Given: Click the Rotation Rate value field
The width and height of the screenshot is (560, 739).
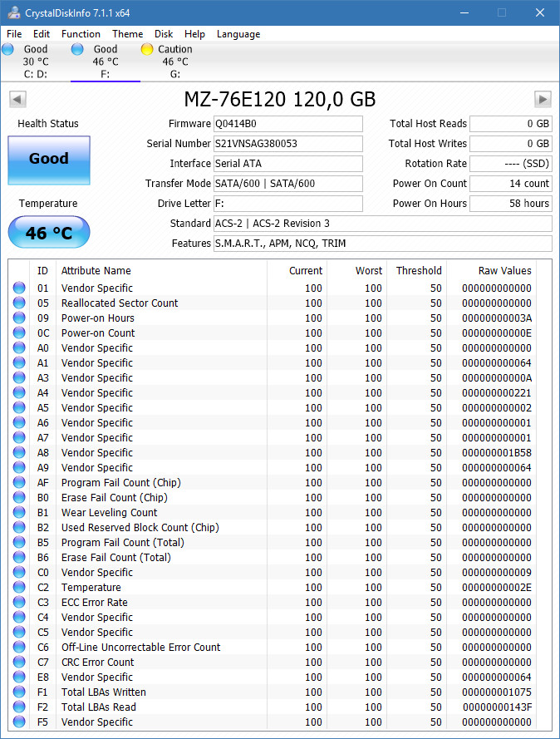Looking at the screenshot, I should point(511,164).
